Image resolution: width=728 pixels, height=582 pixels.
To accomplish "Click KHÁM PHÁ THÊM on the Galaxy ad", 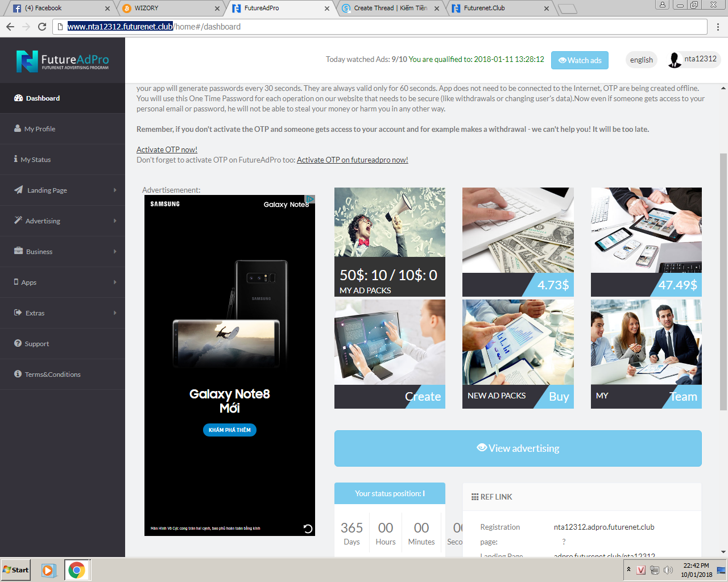I will (230, 430).
